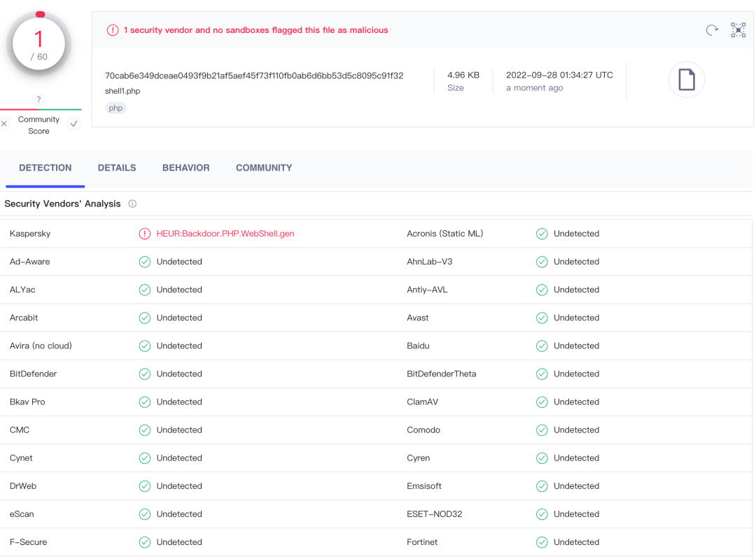Click the SHA-256 file hash
This screenshot has height=559, width=756.
click(x=254, y=76)
